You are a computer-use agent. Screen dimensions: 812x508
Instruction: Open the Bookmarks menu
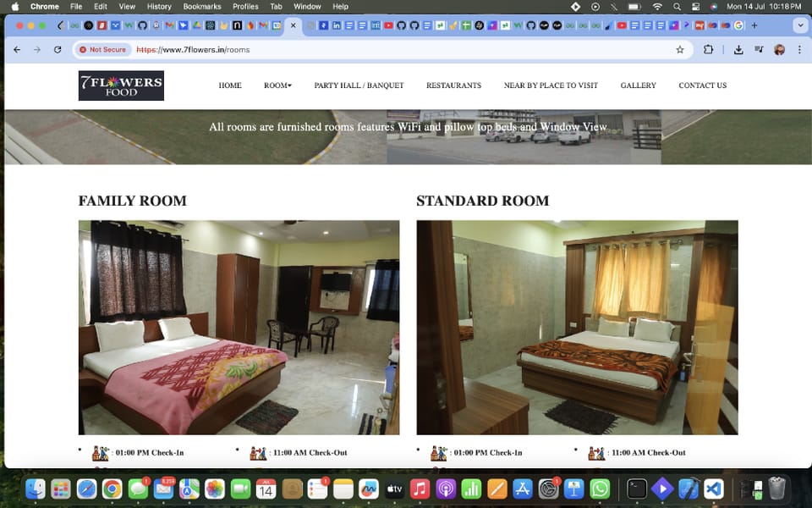(x=202, y=7)
